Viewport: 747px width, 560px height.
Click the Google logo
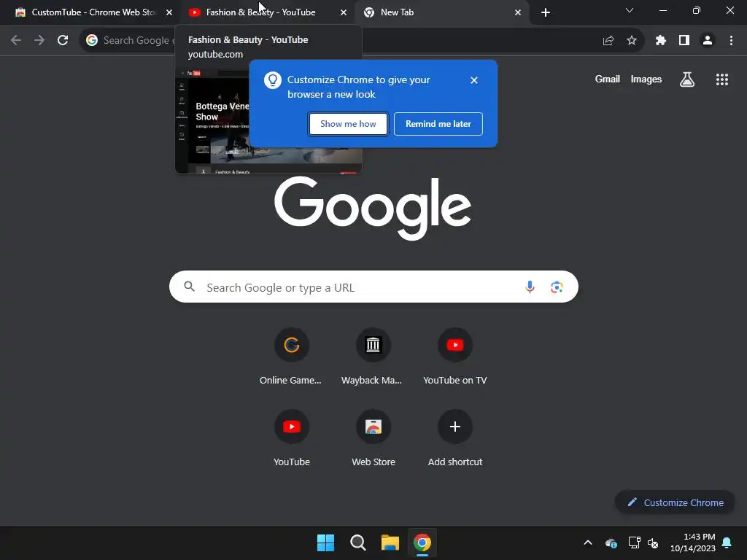[x=373, y=209]
